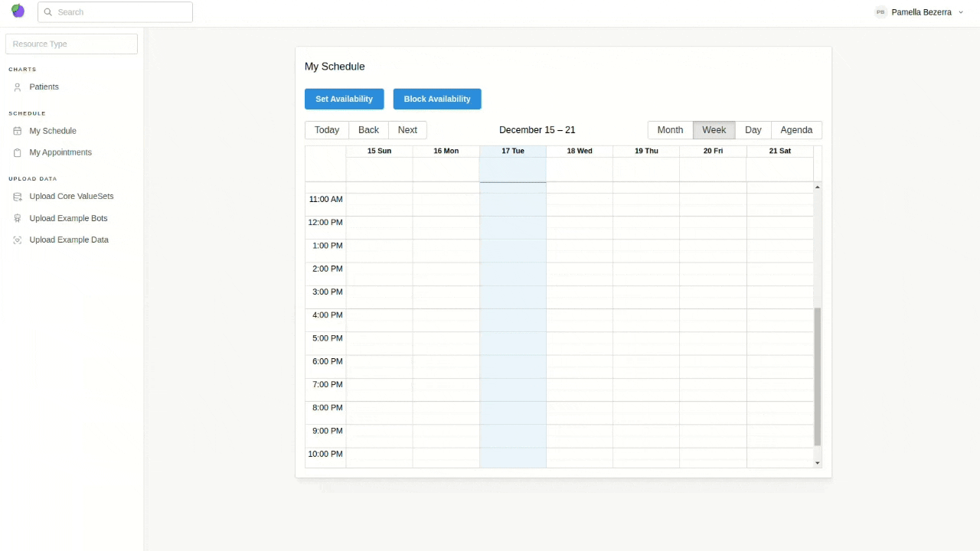Click the 4:00 PM time label

pyautogui.click(x=328, y=315)
